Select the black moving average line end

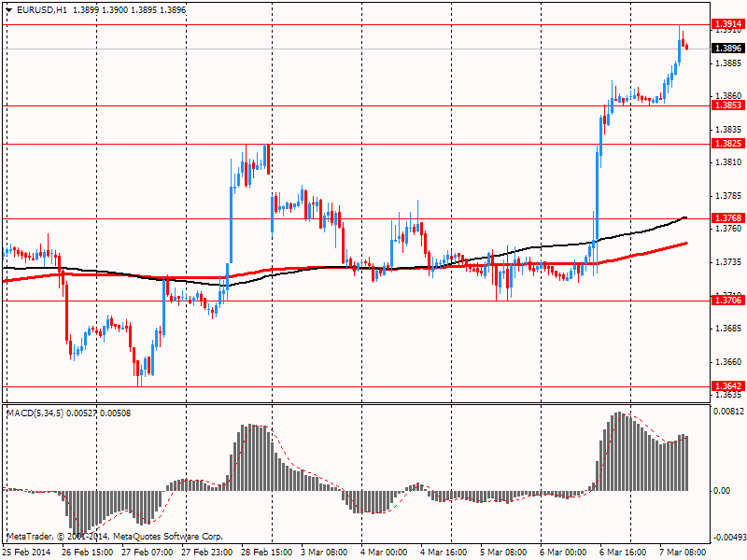(x=686, y=217)
